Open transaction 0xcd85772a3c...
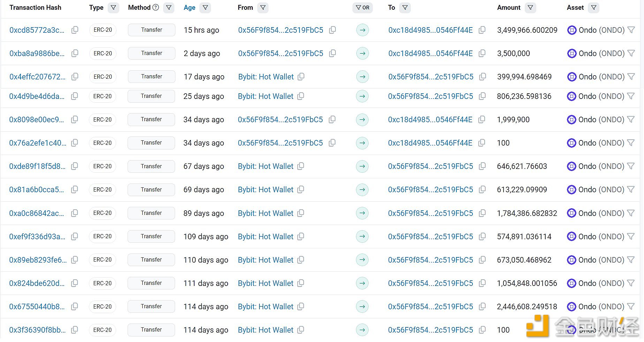 tap(37, 30)
